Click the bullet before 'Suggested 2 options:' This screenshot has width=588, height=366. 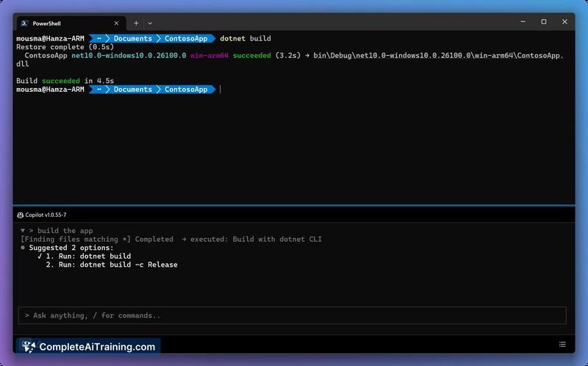23,248
